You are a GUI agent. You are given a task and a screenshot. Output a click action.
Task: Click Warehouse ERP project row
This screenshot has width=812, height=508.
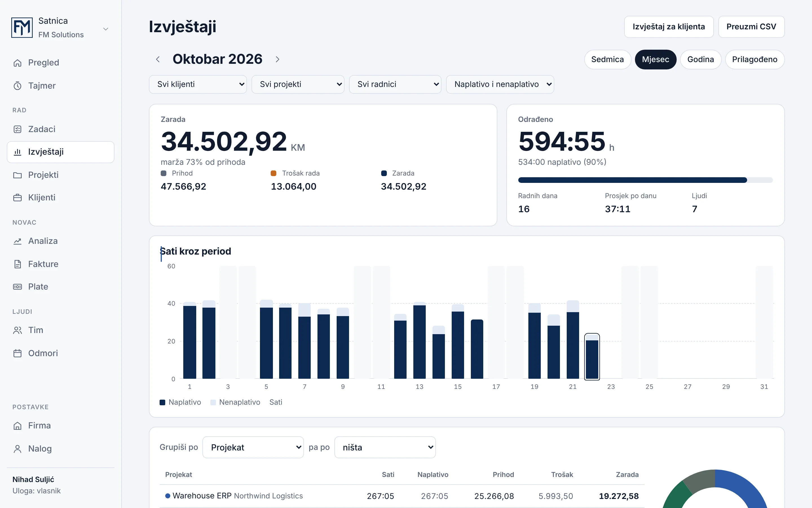click(402, 496)
